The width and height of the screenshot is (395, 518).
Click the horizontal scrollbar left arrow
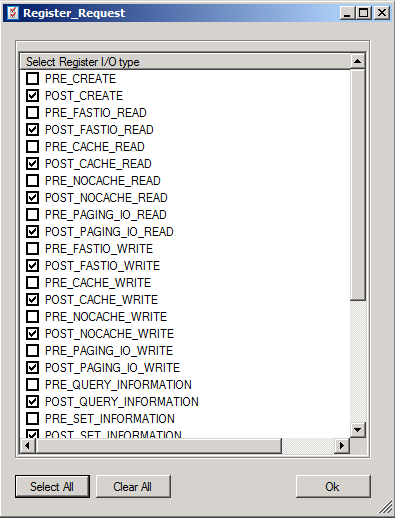click(28, 446)
